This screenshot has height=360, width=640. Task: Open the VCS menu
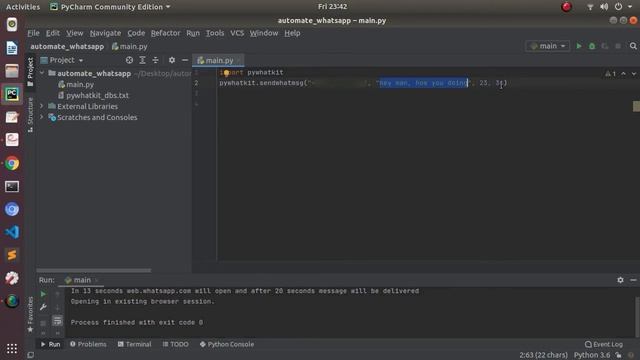[x=237, y=33]
